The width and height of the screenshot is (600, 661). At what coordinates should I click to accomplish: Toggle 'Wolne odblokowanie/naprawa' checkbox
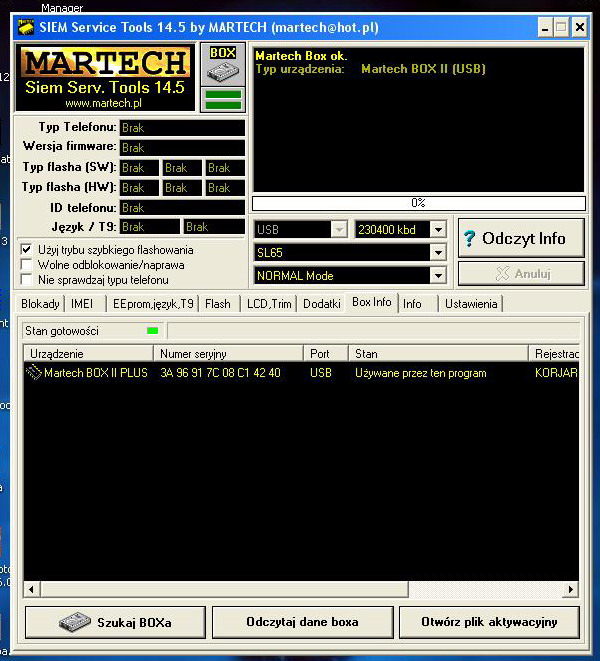27,265
